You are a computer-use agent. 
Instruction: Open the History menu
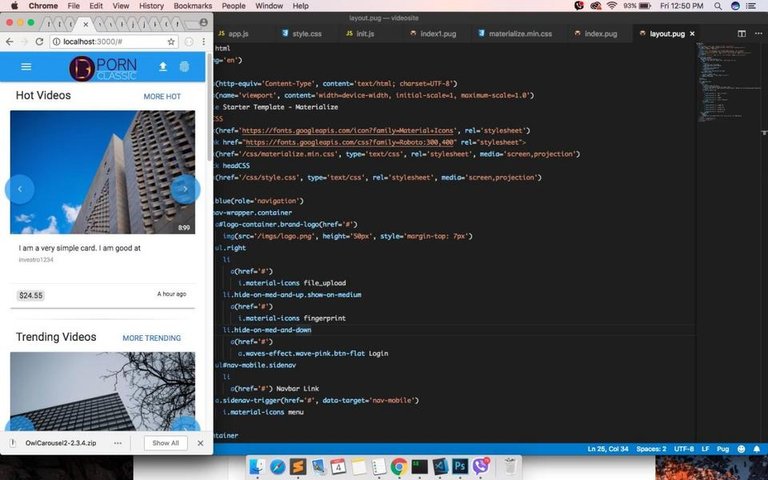click(151, 6)
